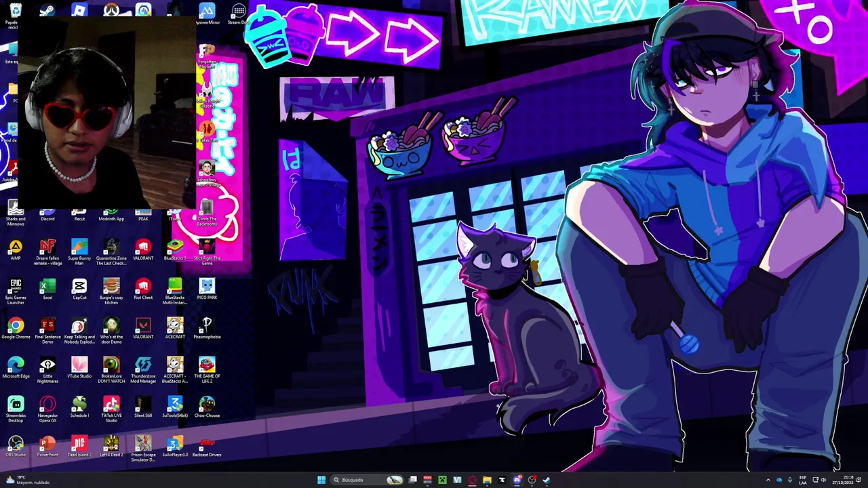Open the Streamlabs Desktop app
This screenshot has width=868, height=488.
pyautogui.click(x=16, y=409)
